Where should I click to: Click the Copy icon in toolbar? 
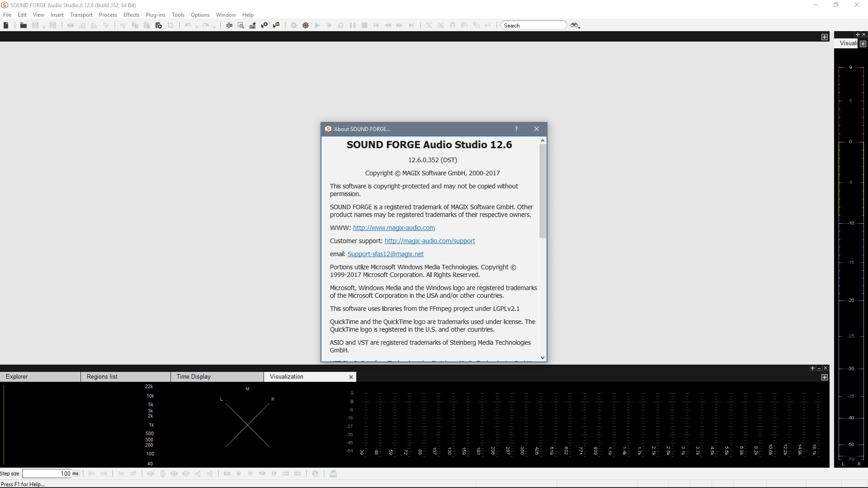[135, 25]
